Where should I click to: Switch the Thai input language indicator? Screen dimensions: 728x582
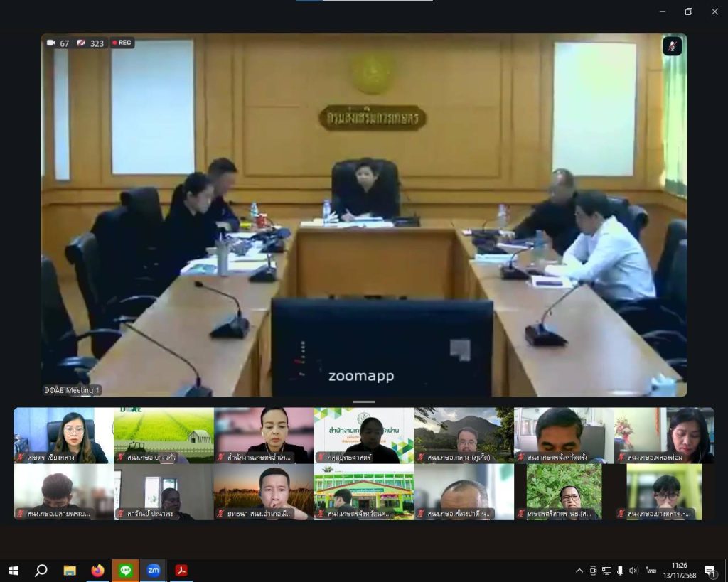[651, 571]
